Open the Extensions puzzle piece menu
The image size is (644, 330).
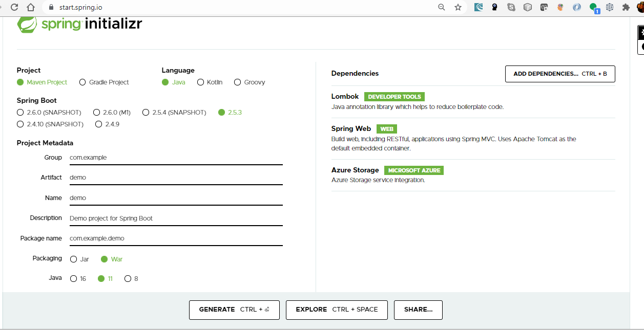tap(626, 7)
